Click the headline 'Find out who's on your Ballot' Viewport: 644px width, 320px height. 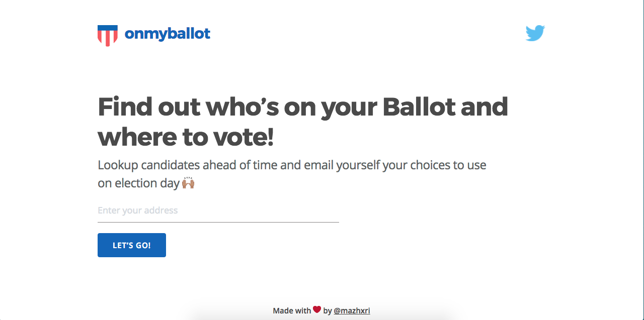302,121
